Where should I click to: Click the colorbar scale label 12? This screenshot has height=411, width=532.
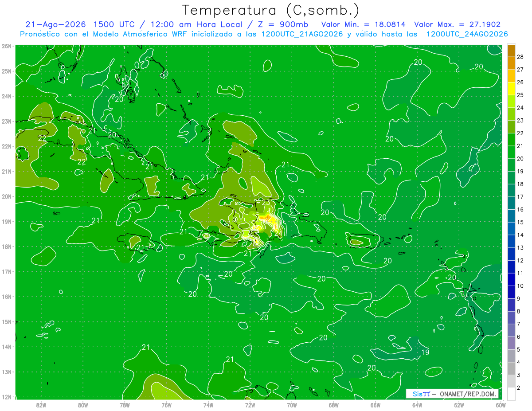click(520, 260)
